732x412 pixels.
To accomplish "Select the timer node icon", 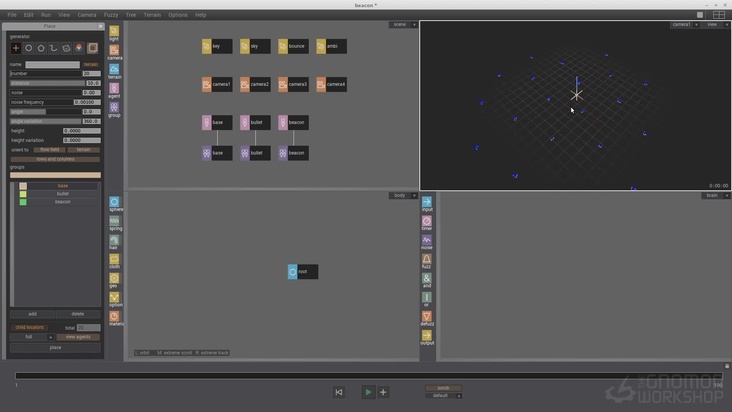I will point(427,222).
